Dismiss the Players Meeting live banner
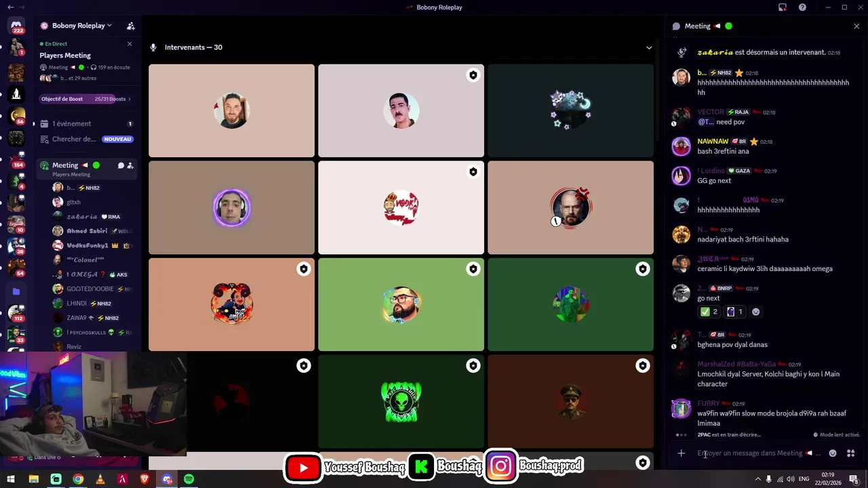 pyautogui.click(x=130, y=43)
